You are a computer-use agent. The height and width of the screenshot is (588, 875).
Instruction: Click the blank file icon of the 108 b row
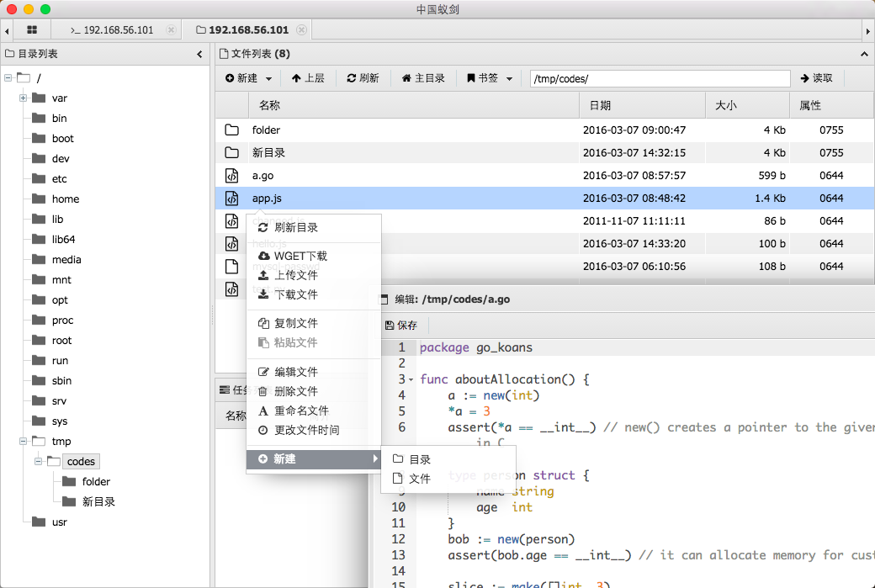click(x=231, y=266)
